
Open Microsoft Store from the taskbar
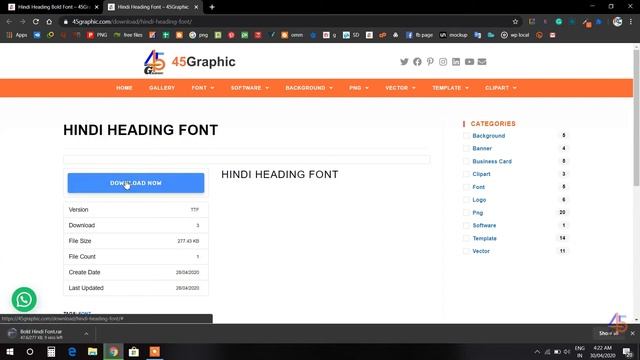click(134, 352)
